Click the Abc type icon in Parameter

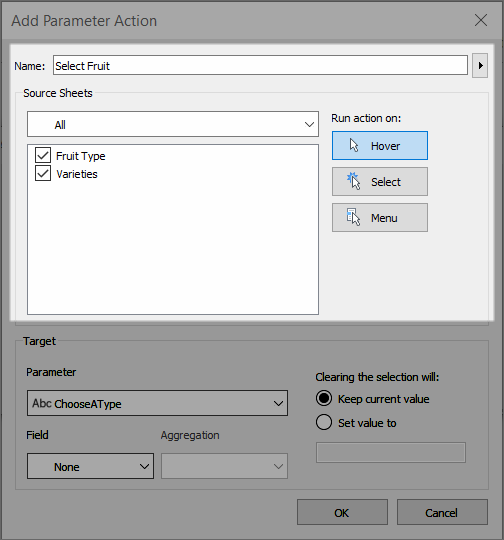pyautogui.click(x=42, y=403)
